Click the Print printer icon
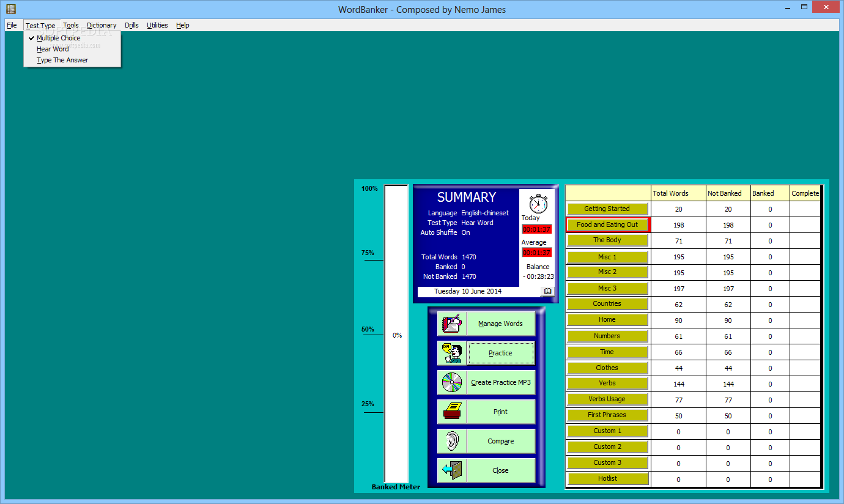Image resolution: width=844 pixels, height=504 pixels. pyautogui.click(x=452, y=412)
